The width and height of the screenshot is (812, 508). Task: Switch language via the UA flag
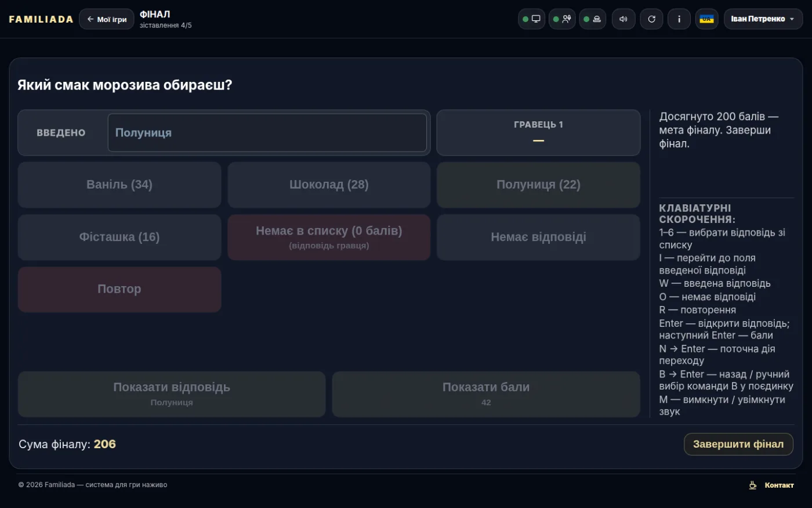707,19
